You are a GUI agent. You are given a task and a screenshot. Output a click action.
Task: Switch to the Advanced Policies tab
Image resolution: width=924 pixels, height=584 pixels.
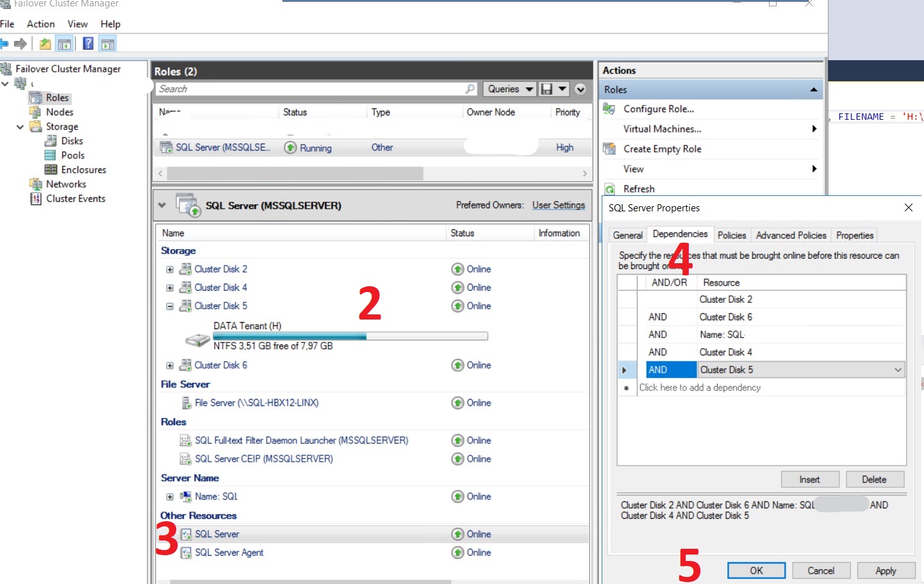[791, 236]
